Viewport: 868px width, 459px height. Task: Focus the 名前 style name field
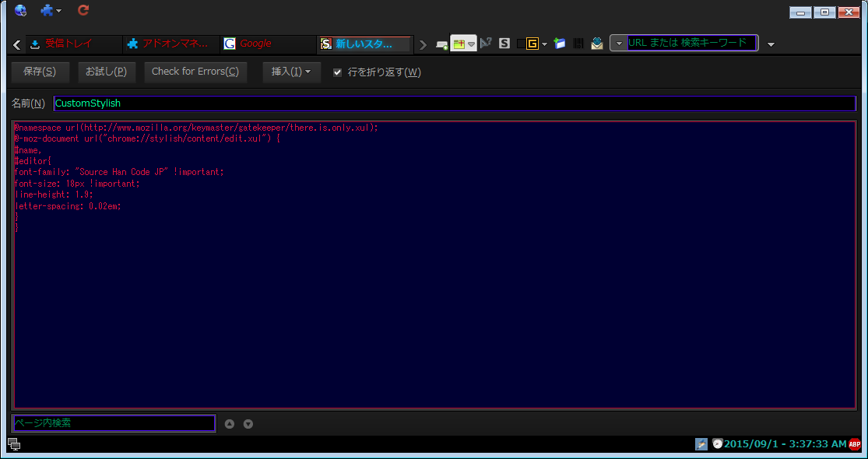pyautogui.click(x=454, y=103)
